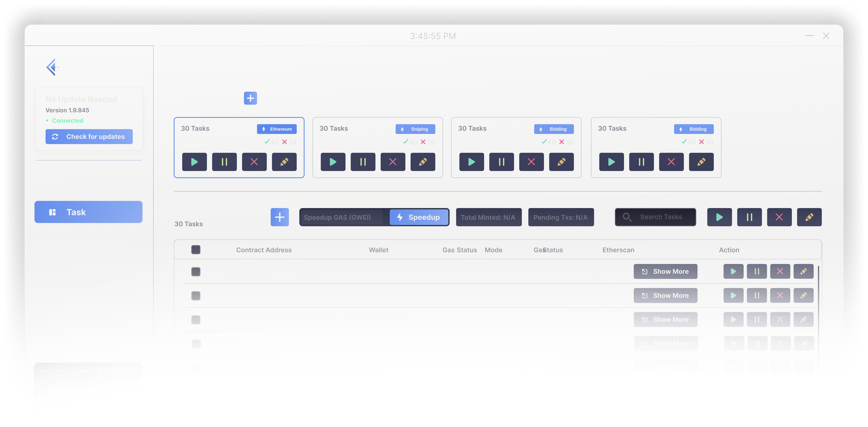
Task: Select the Ethereum 30 Tasks group card
Action: coord(239,147)
